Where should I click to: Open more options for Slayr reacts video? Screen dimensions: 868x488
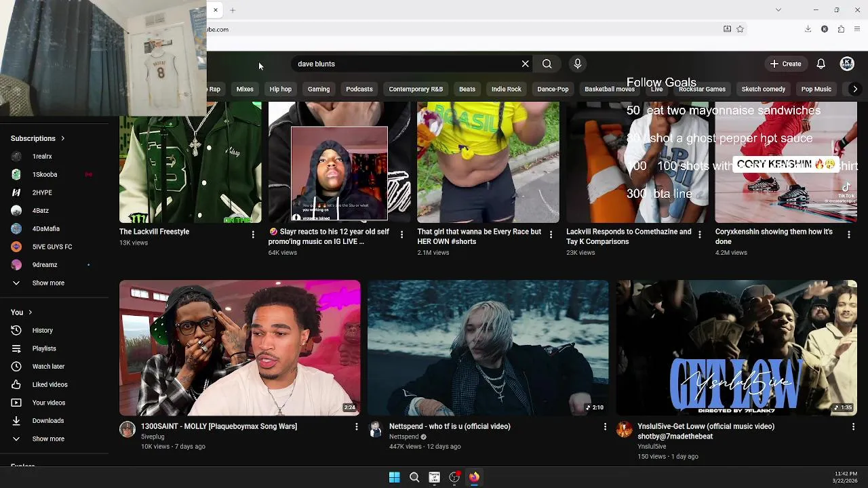pos(401,235)
